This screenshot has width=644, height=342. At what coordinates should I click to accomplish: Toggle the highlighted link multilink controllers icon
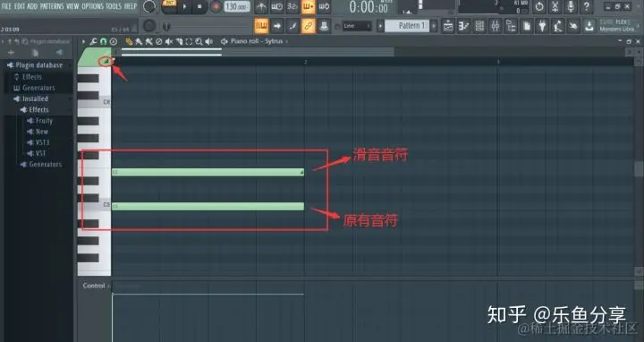[x=308, y=26]
